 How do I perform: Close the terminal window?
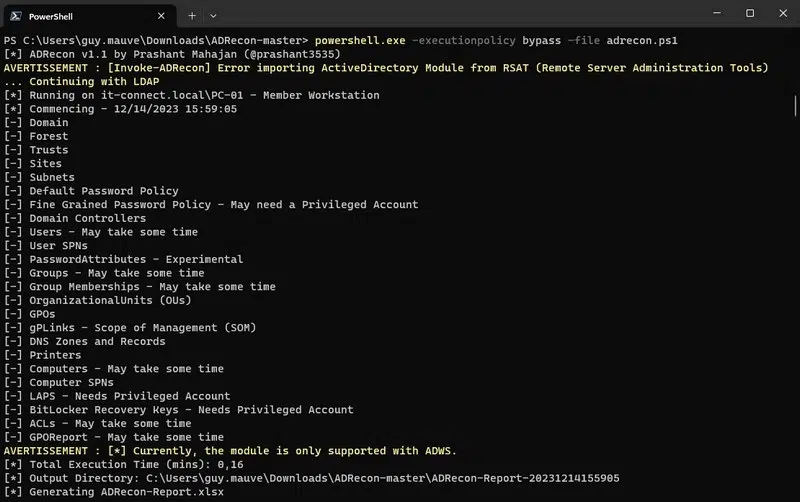tap(783, 13)
